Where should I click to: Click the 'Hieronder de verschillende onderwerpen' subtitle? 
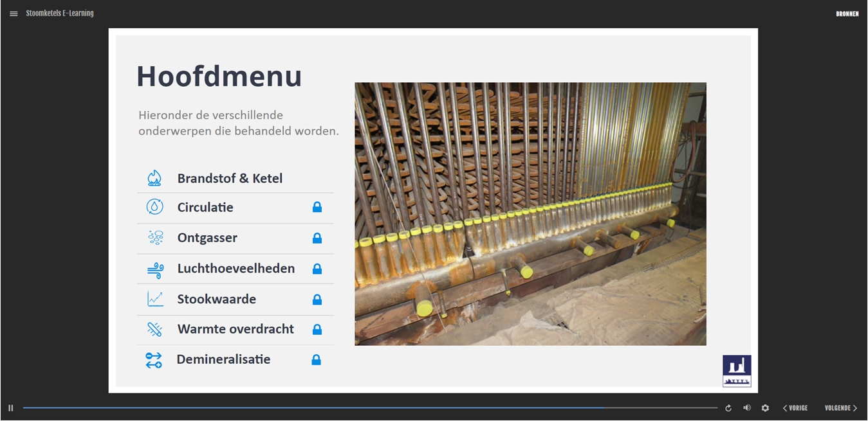pos(239,123)
